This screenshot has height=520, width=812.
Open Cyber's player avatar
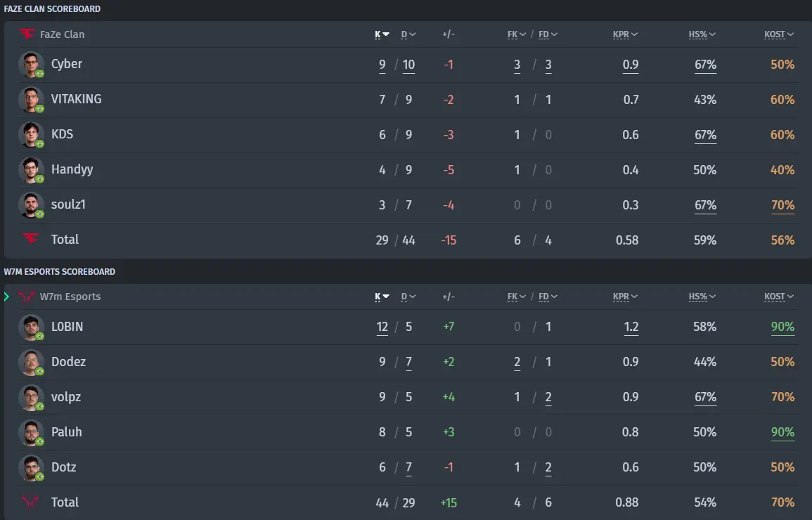click(31, 65)
